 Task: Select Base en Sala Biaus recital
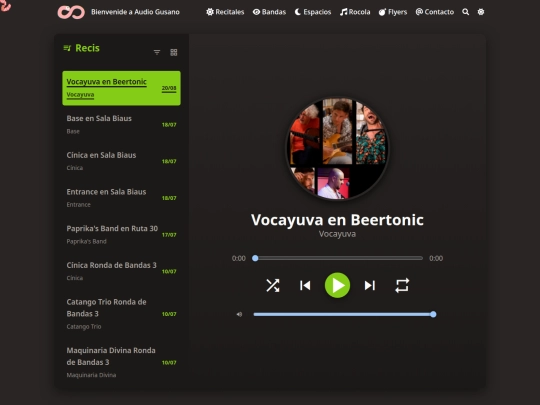point(121,125)
